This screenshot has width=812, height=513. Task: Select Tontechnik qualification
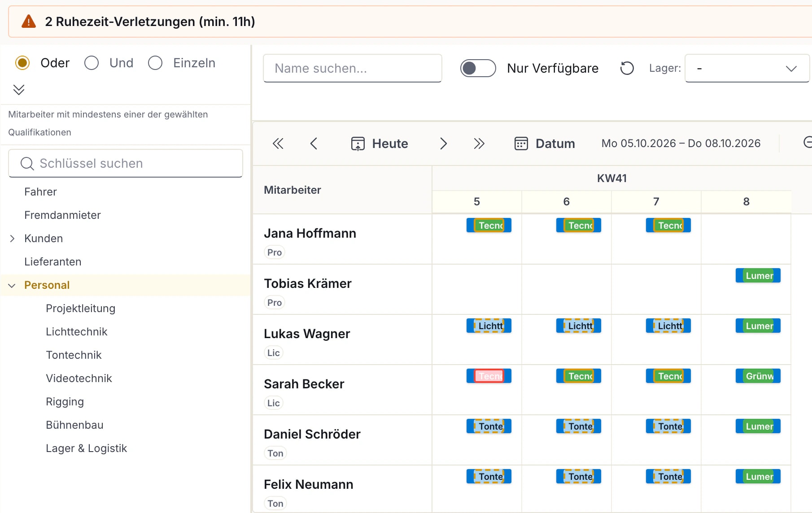(74, 355)
